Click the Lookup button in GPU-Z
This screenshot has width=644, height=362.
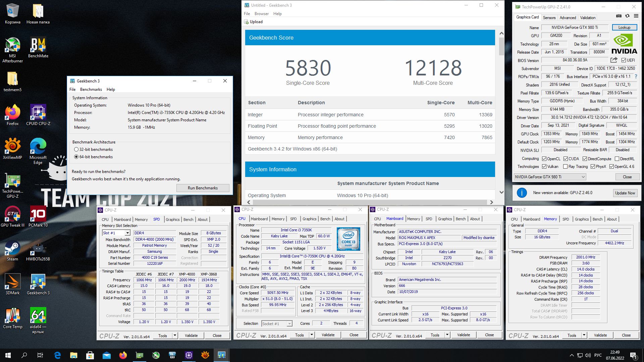click(x=624, y=27)
